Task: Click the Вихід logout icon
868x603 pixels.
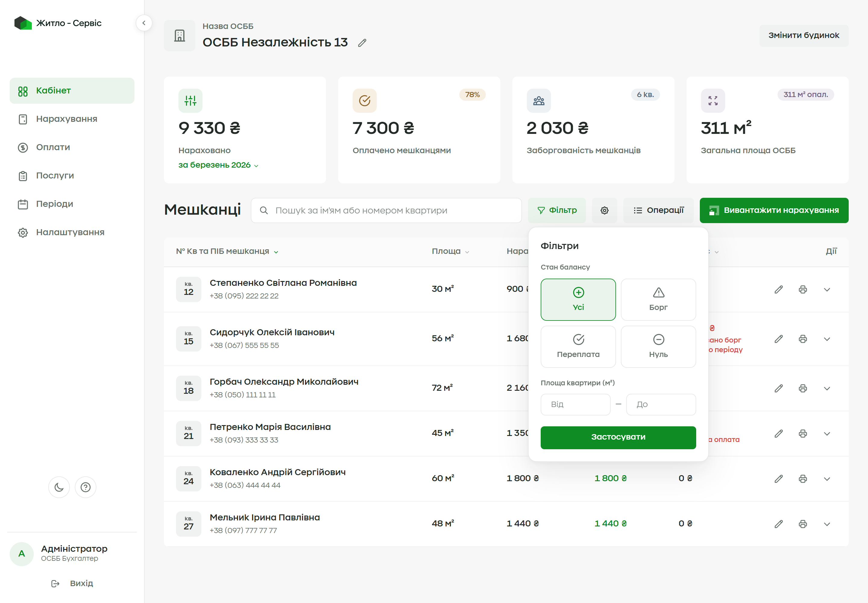Action: coord(55,584)
